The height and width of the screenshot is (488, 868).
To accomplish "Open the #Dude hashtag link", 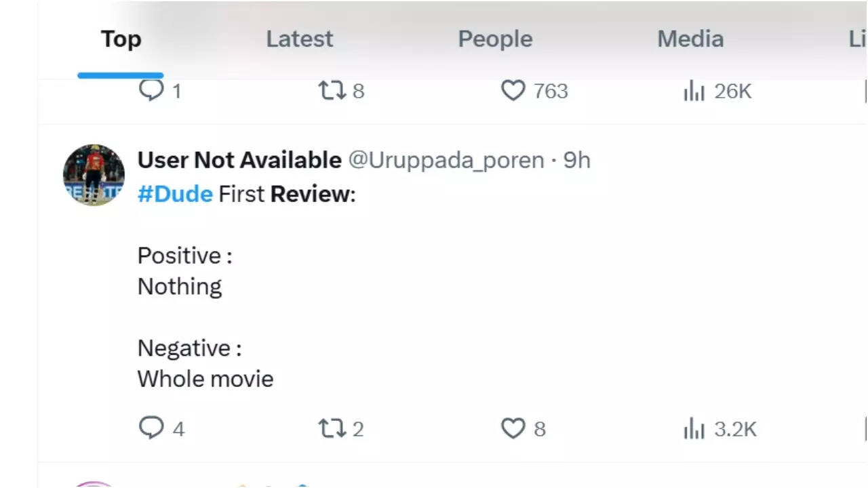I will pos(175,195).
